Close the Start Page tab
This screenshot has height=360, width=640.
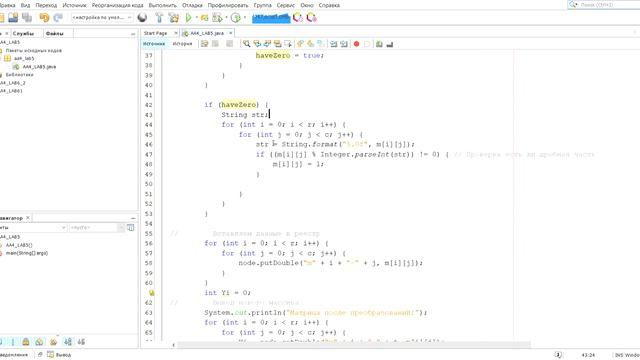(176, 33)
